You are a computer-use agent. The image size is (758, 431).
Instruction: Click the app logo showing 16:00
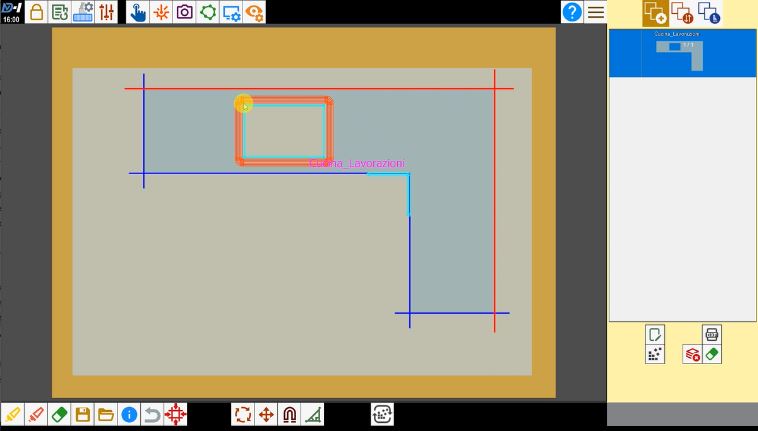tap(11, 12)
